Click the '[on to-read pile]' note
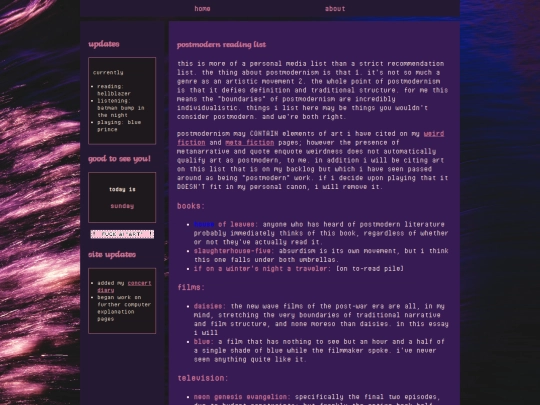 [x=370, y=269]
